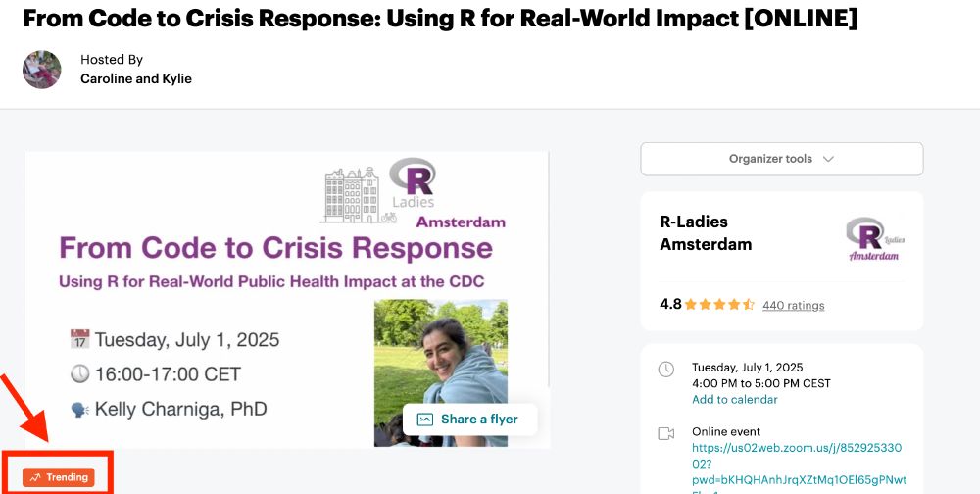Click the host avatar photo
The image size is (980, 494).
42,70
